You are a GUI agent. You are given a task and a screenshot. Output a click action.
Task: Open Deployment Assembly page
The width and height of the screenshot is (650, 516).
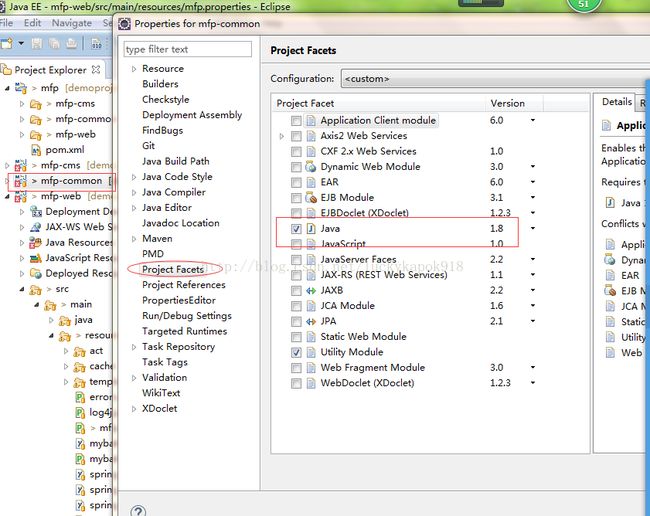tap(192, 115)
